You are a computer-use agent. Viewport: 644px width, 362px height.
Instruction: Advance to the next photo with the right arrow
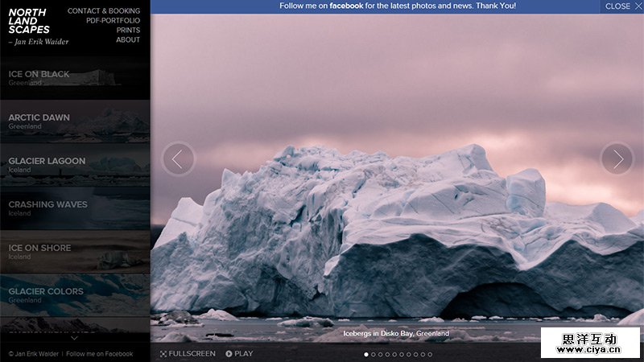point(617,158)
